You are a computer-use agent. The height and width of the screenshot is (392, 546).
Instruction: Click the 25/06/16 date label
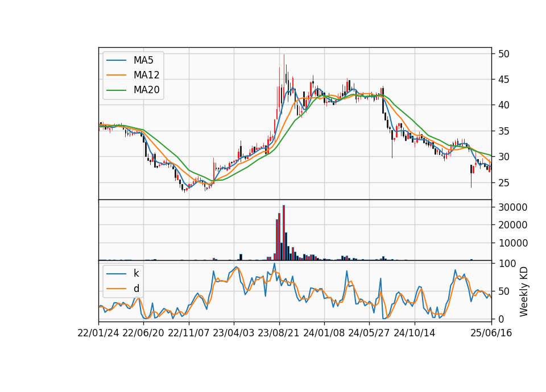(x=491, y=333)
